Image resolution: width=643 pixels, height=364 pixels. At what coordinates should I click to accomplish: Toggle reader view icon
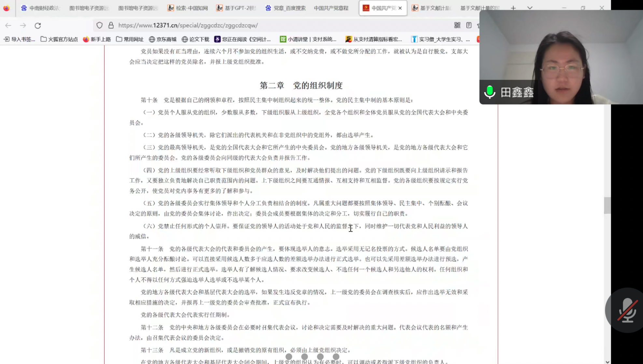(469, 25)
